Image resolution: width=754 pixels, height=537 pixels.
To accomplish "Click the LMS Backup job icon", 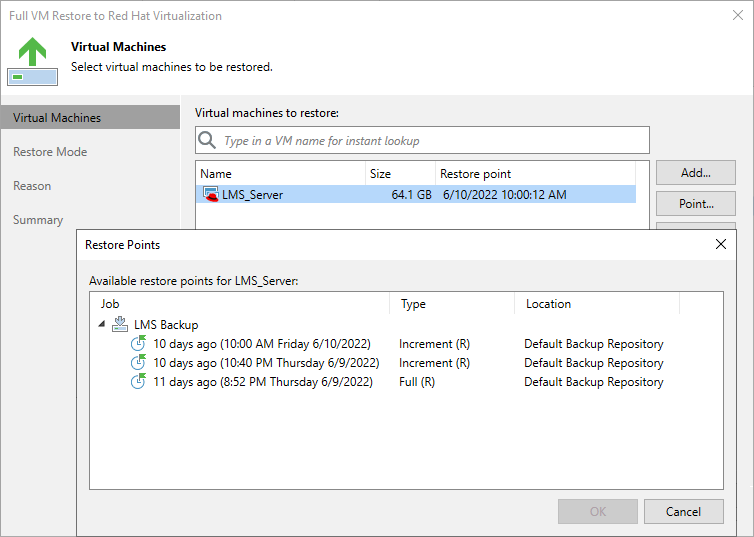I will coord(120,324).
